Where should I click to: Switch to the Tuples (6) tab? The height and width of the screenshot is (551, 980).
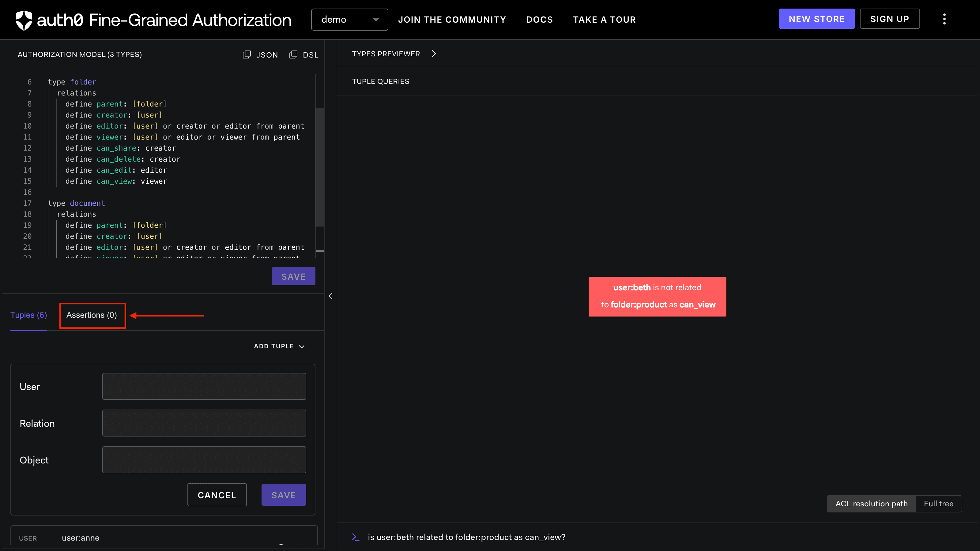(28, 315)
